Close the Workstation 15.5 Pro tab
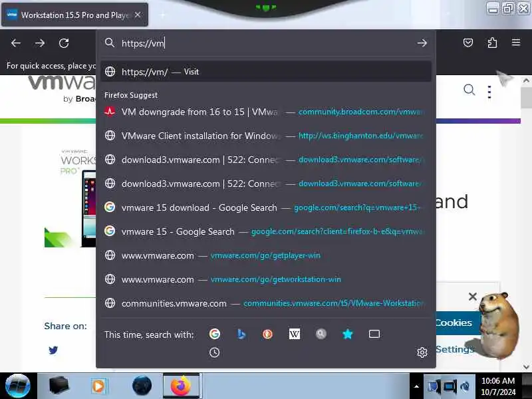Screen dimensions: 532x399 138,15
